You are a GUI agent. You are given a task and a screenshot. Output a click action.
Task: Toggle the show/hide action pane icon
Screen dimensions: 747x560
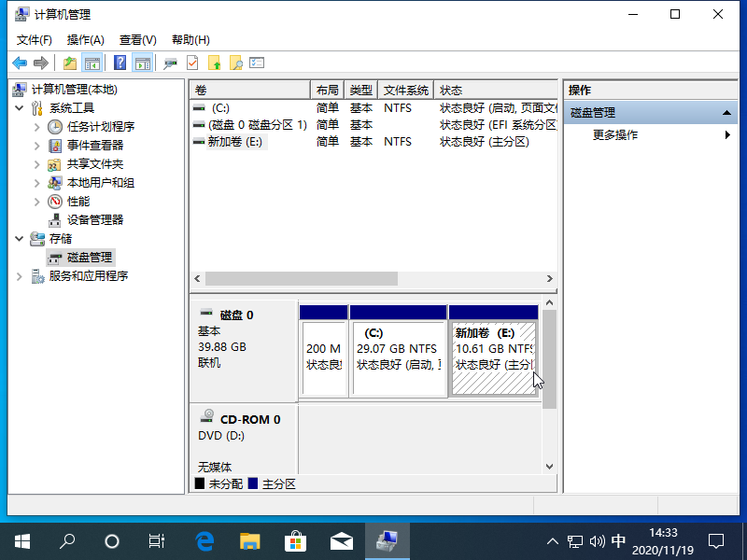pos(143,63)
